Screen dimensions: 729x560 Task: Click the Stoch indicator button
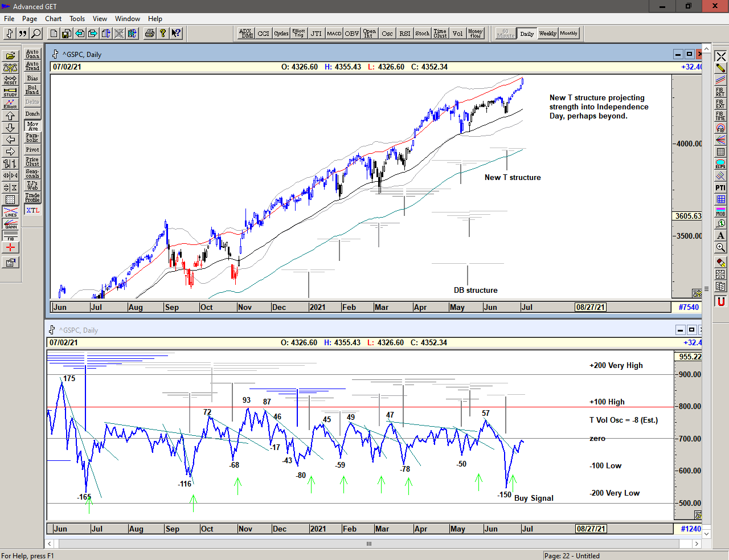click(422, 34)
